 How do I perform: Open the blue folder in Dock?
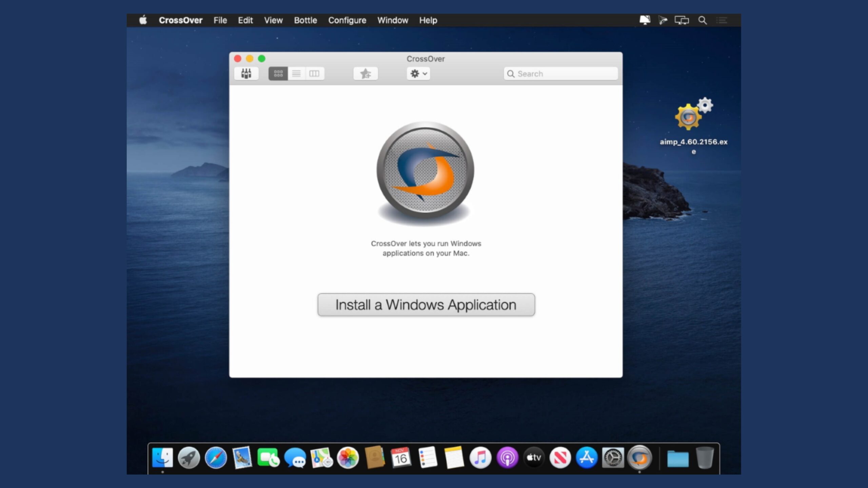coord(677,458)
